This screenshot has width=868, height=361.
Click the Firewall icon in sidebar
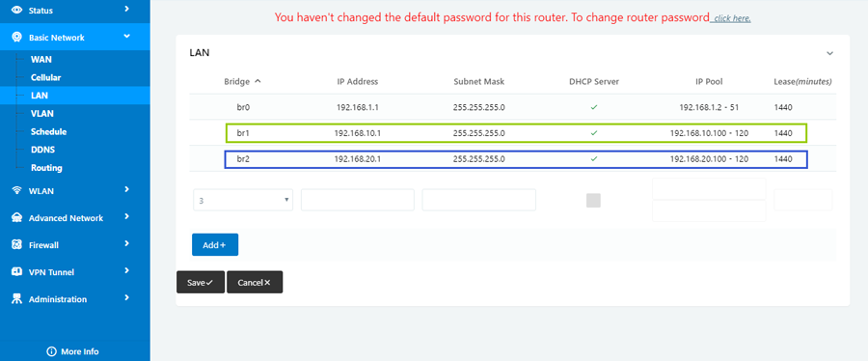pyautogui.click(x=16, y=245)
